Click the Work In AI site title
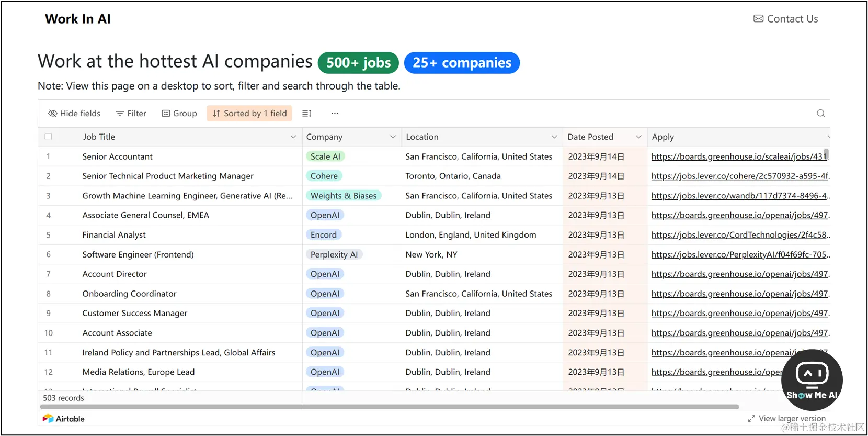The image size is (868, 436). 78,19
